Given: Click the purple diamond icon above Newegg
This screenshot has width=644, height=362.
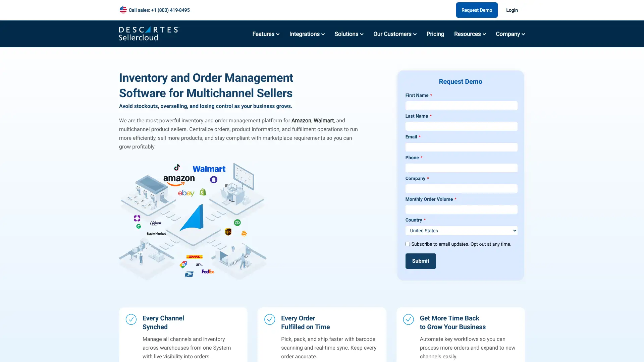Looking at the screenshot, I should pos(137,218).
